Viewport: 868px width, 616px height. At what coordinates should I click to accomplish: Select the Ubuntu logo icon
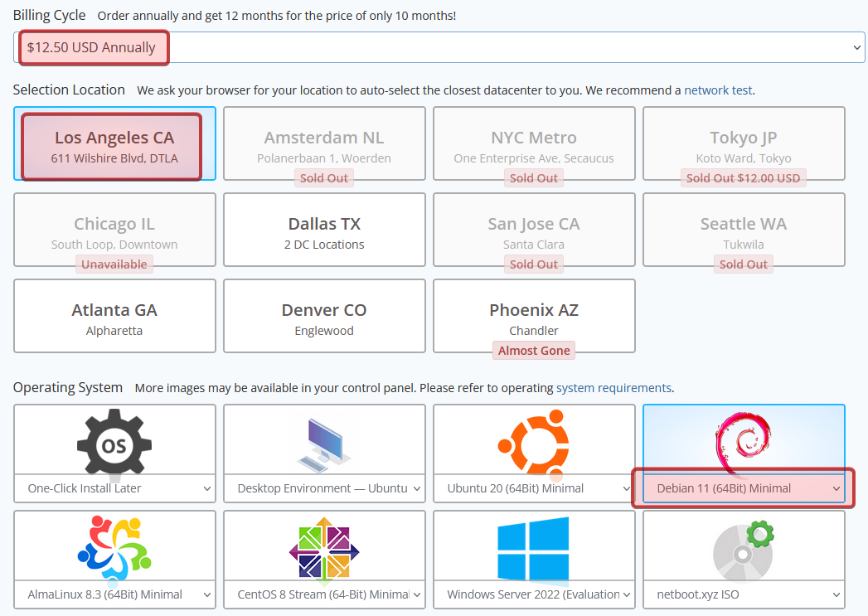(533, 441)
